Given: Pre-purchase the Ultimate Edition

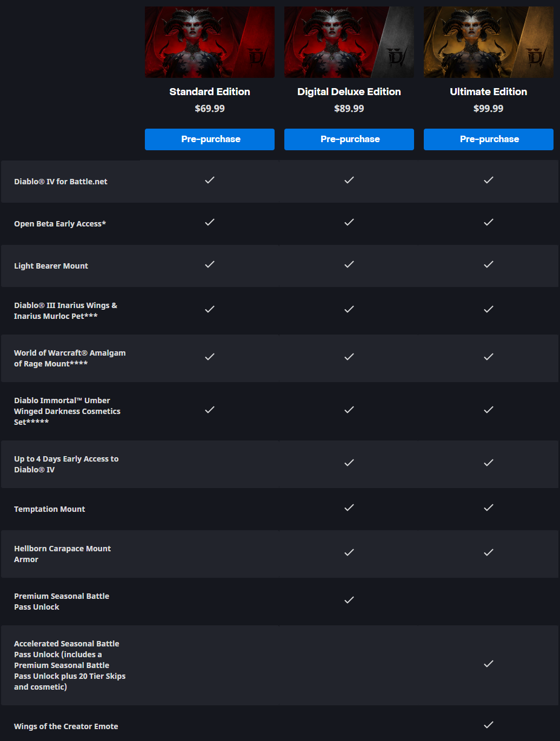Looking at the screenshot, I should [x=489, y=139].
